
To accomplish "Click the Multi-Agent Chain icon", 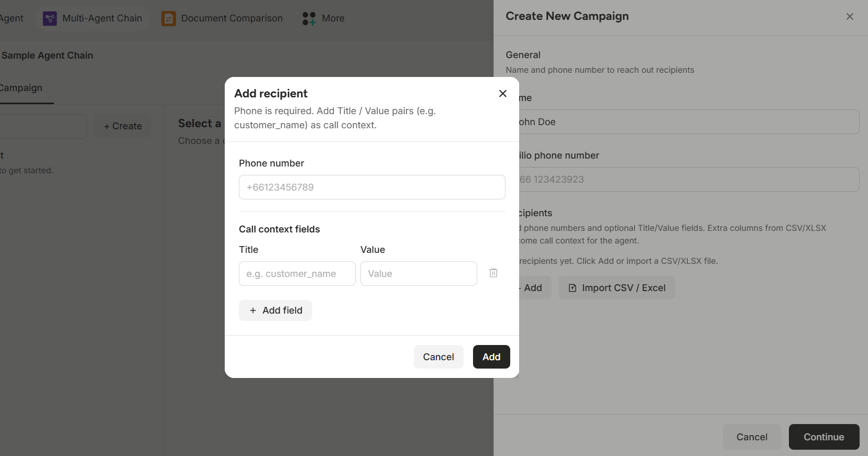I will pos(50,19).
